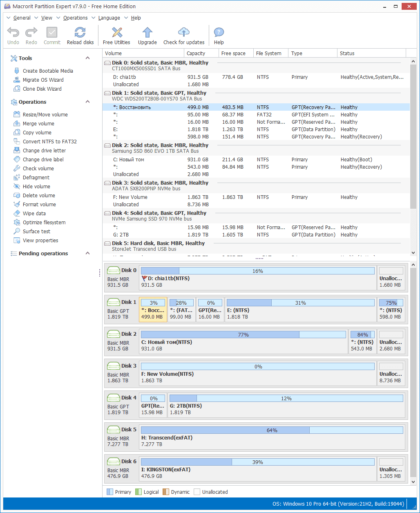The height and width of the screenshot is (513, 420).
Task: Collapse the Pending operations section
Action: 87,253
